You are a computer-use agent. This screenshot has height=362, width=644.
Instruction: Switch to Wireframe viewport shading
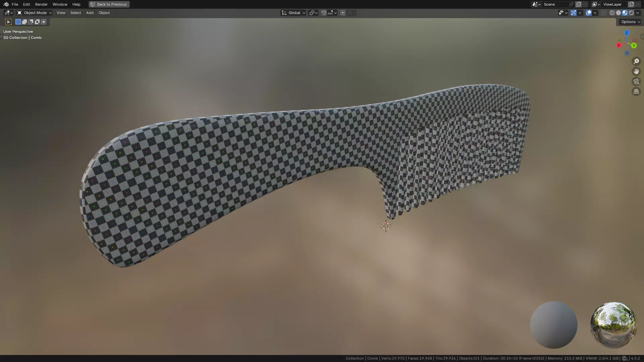(612, 13)
